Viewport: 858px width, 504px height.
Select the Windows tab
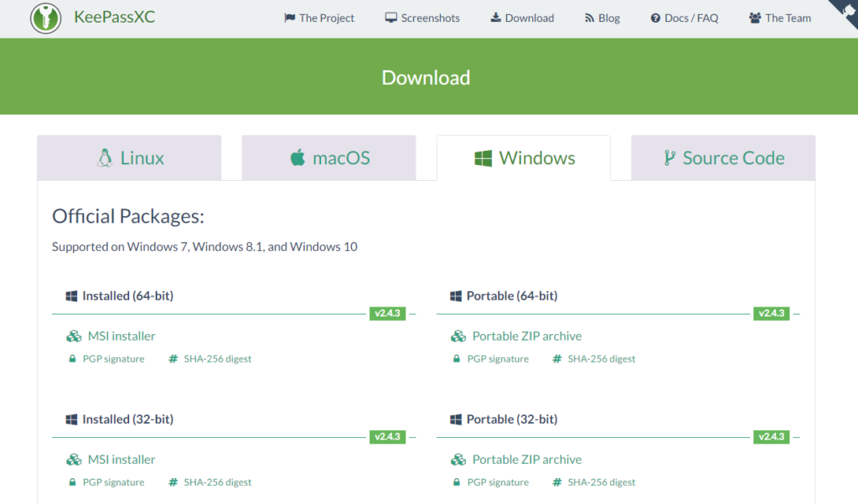coord(524,158)
